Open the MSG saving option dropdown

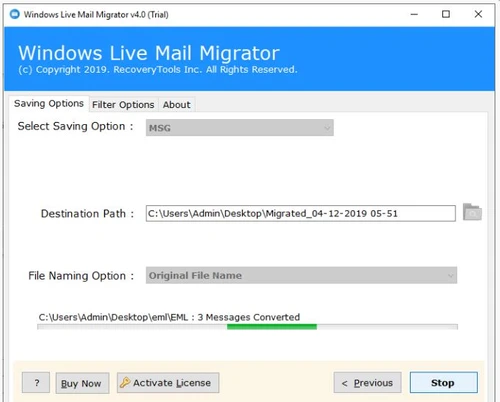(240, 128)
